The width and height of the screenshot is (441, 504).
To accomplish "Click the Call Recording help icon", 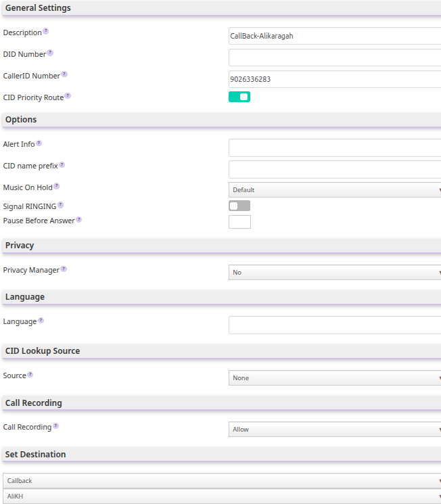I will coord(55,426).
